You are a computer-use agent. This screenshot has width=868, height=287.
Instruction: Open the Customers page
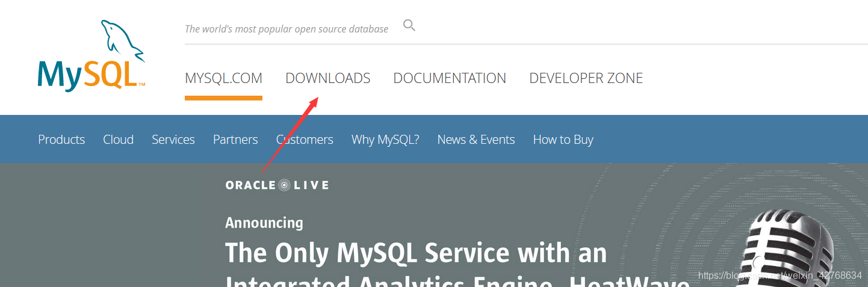click(305, 140)
